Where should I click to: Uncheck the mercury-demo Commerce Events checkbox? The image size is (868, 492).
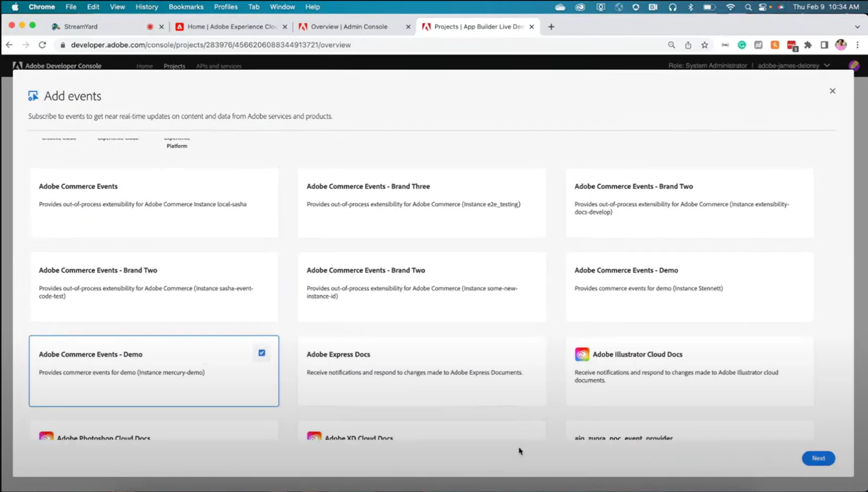(262, 353)
